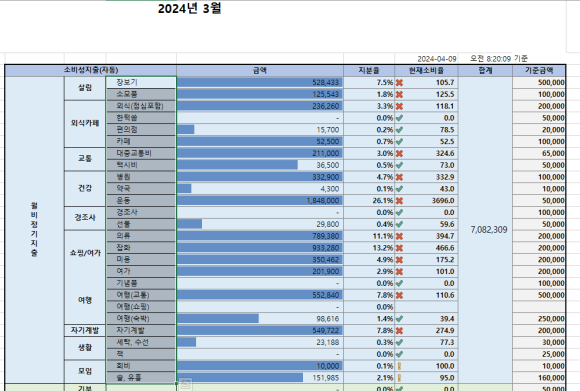The image size is (580, 391).
Task: Select the 살림 group cell
Action: pyautogui.click(x=85, y=88)
